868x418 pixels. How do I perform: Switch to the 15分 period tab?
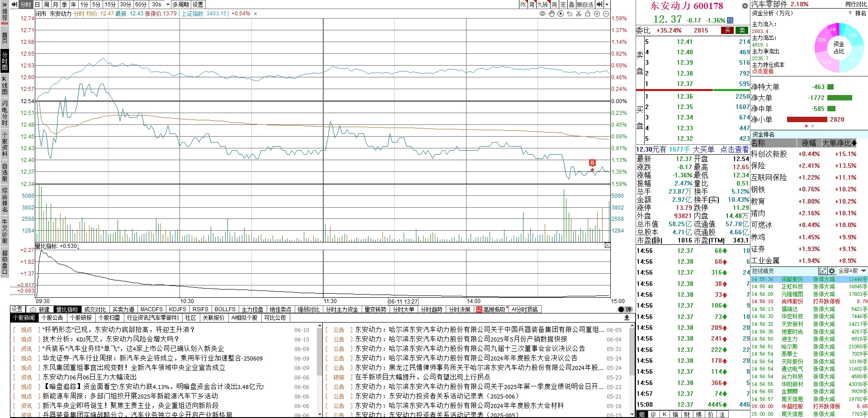coord(110,5)
